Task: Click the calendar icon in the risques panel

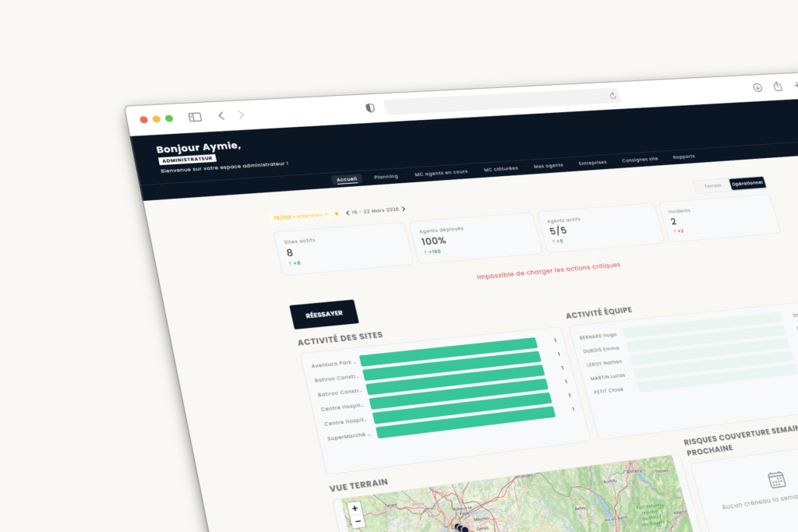Action: point(775,481)
